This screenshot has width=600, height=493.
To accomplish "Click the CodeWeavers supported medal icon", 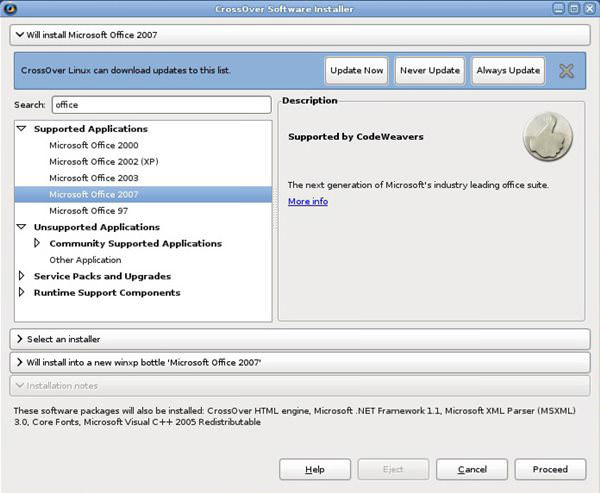I will pos(548,136).
